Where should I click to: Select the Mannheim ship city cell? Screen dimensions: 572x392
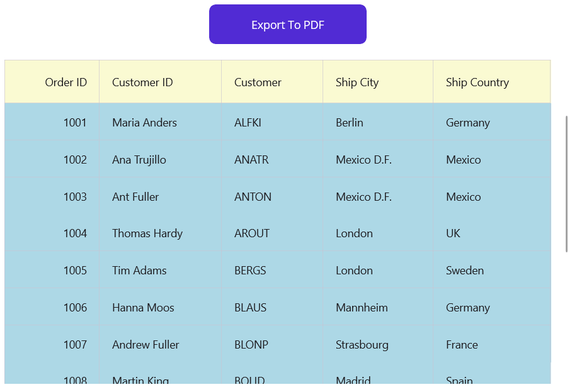pos(362,308)
